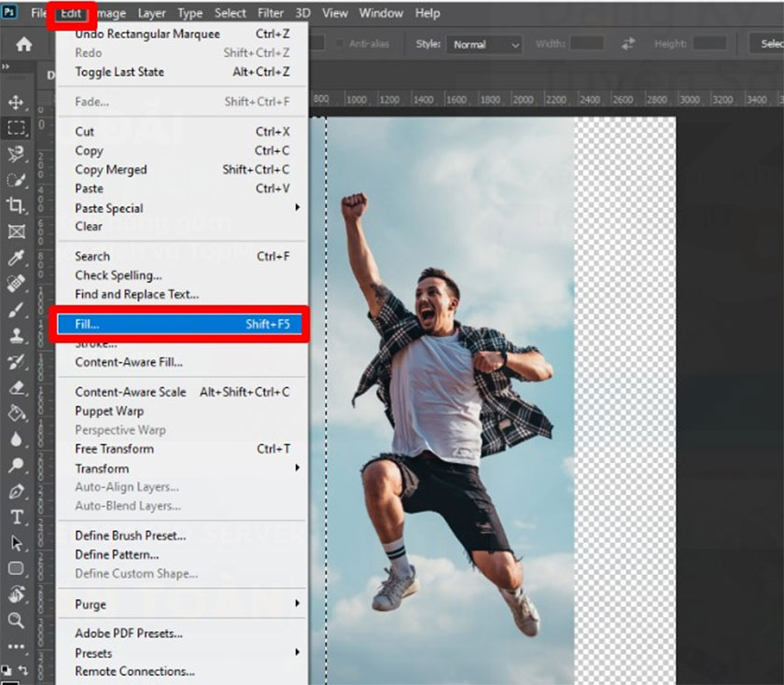Image resolution: width=784 pixels, height=685 pixels.
Task: Click the Home icon in options bar
Action: pyautogui.click(x=23, y=45)
